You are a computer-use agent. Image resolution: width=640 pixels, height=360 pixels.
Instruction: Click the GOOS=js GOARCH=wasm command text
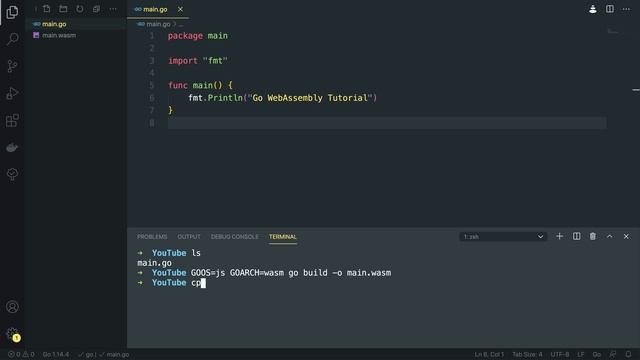pyautogui.click(x=237, y=273)
